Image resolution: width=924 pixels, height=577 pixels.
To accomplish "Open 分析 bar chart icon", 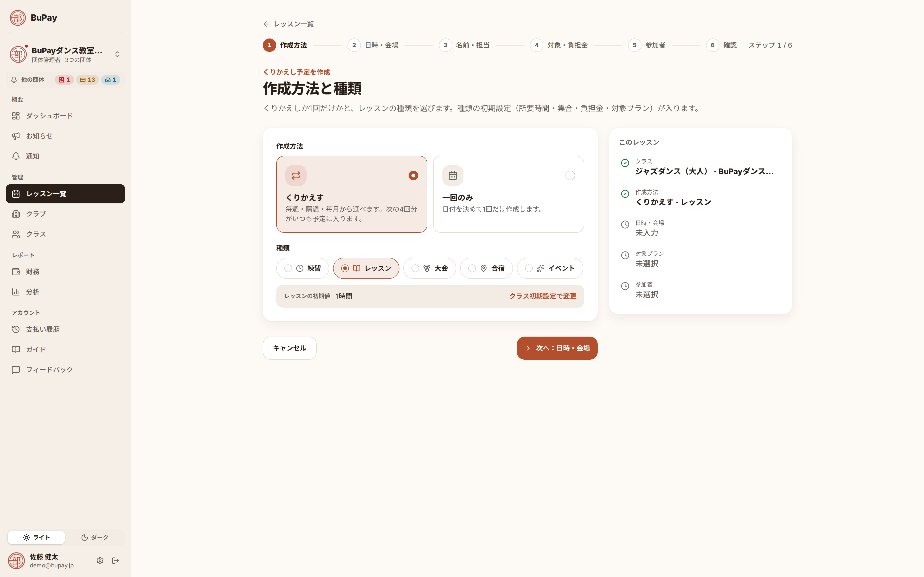I will [x=16, y=292].
